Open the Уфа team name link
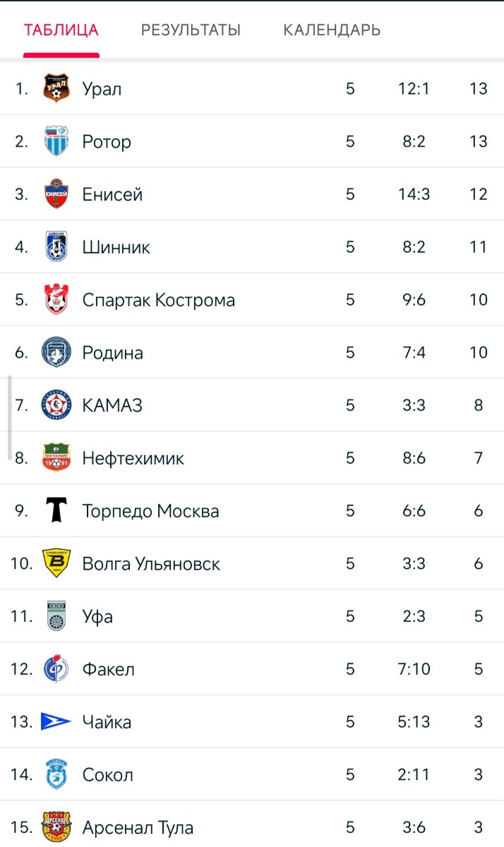This screenshot has width=504, height=847. (x=97, y=616)
